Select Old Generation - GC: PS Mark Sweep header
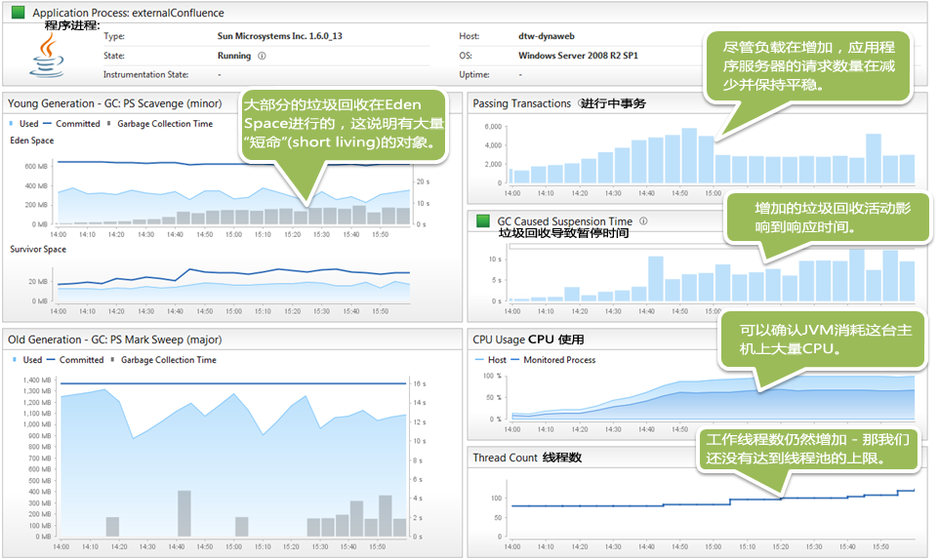Image resolution: width=938 pixels, height=560 pixels. coord(115,340)
